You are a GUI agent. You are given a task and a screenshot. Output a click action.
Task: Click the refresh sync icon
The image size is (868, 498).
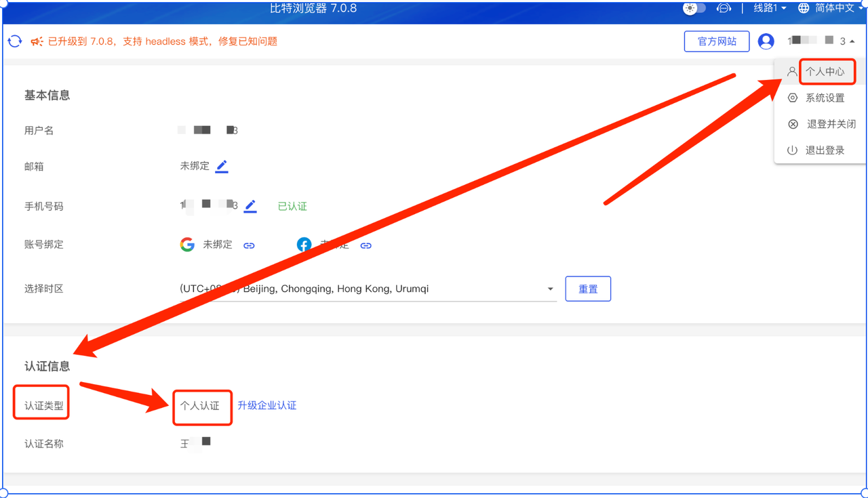[15, 41]
